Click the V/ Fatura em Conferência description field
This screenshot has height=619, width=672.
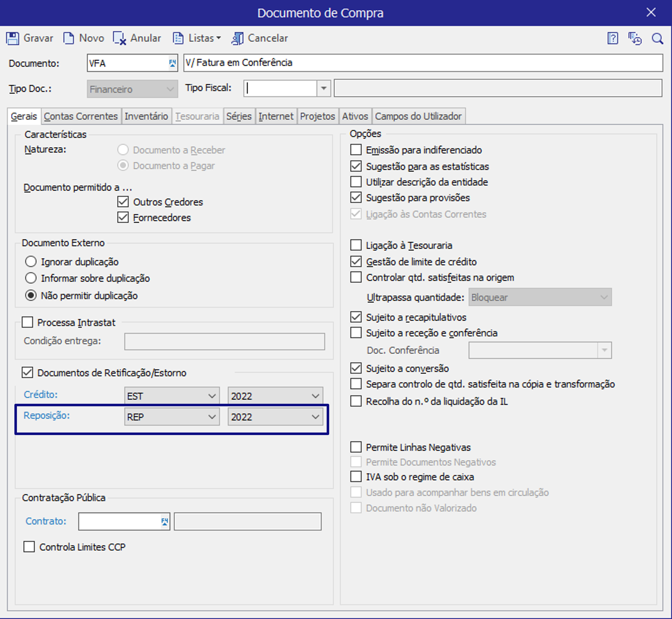click(423, 63)
